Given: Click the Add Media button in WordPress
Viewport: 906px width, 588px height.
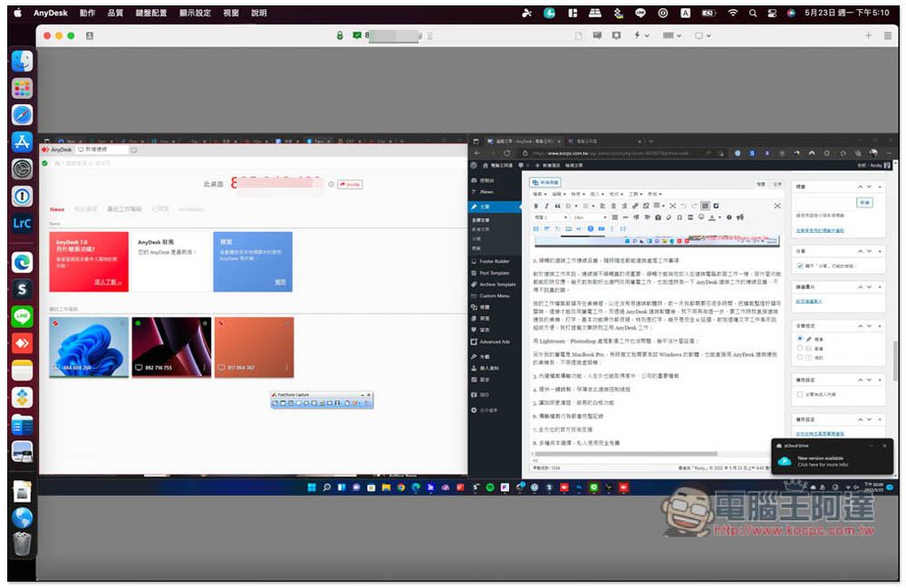Looking at the screenshot, I should 545,182.
